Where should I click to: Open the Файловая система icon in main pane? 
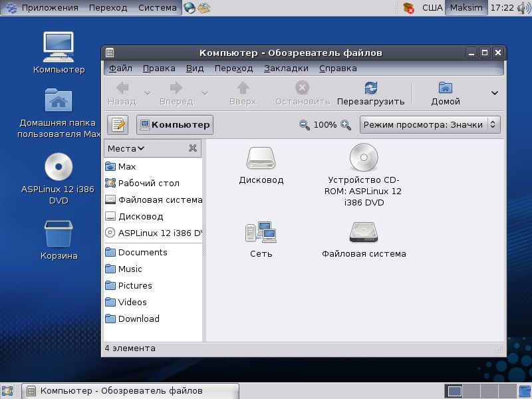tap(364, 232)
